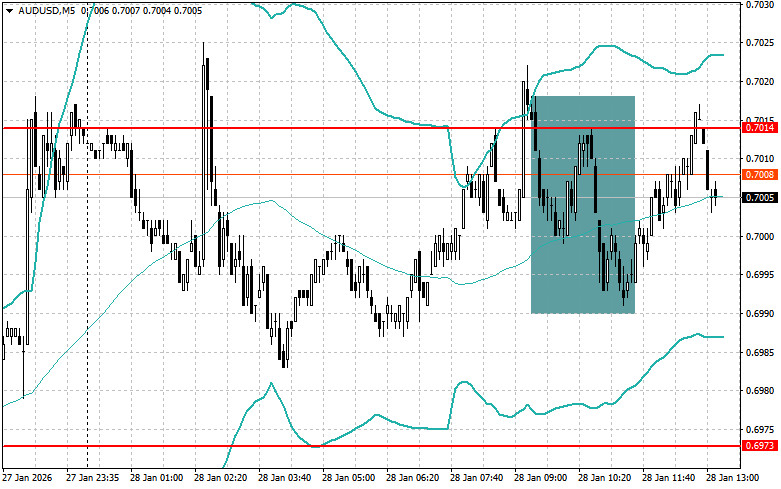The image size is (781, 489).
Task: Click the AUDUSD,M5 symbol title text
Action: (x=46, y=10)
